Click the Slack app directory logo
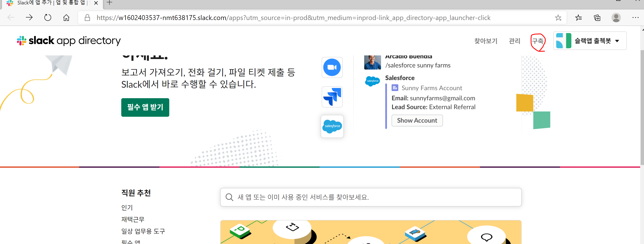 (68, 40)
